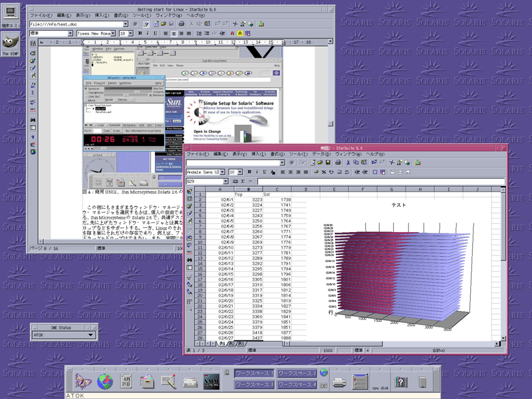Click the spreadsheet vertical scrollbar down arrow
532x399 pixels.
(503, 338)
